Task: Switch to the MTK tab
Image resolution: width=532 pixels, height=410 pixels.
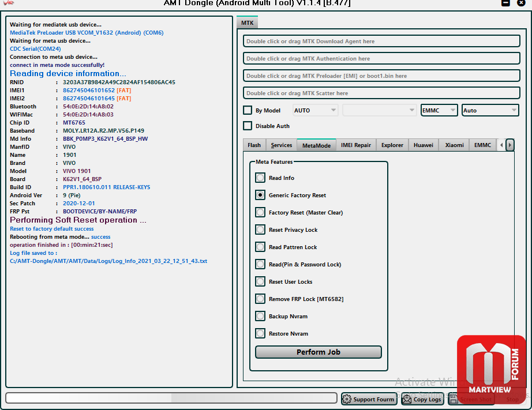Action: [x=248, y=22]
